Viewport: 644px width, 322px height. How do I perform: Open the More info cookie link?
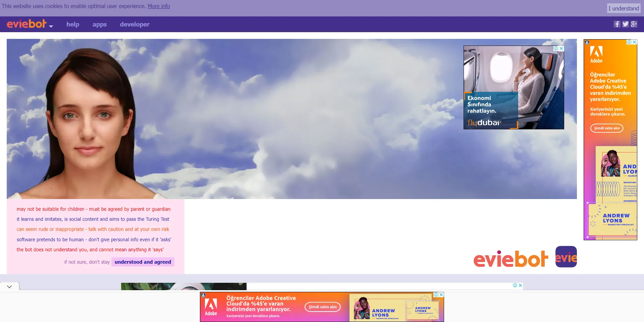[x=159, y=6]
